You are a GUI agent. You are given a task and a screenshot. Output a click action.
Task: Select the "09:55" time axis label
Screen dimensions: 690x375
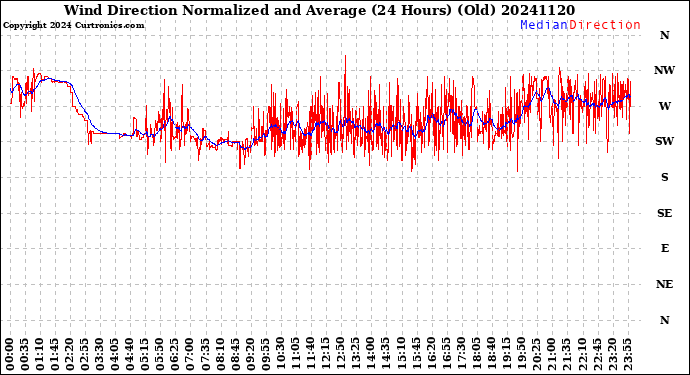[265, 354]
